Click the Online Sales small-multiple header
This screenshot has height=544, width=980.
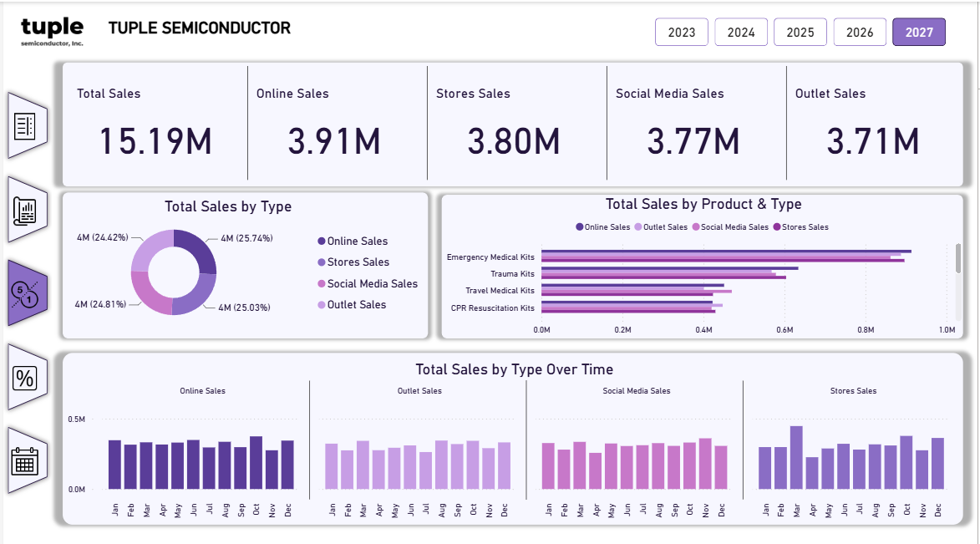202,391
